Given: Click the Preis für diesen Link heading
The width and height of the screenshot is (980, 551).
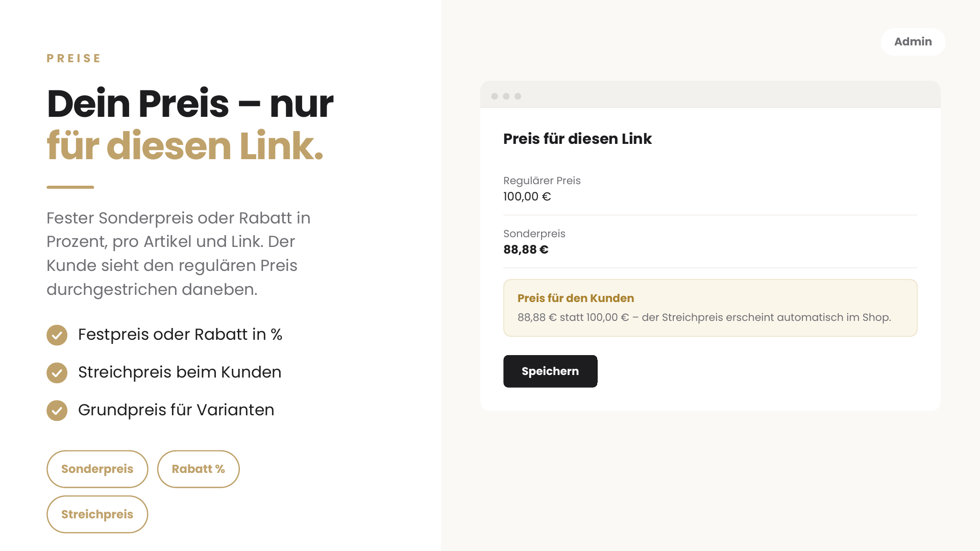Looking at the screenshot, I should [577, 139].
